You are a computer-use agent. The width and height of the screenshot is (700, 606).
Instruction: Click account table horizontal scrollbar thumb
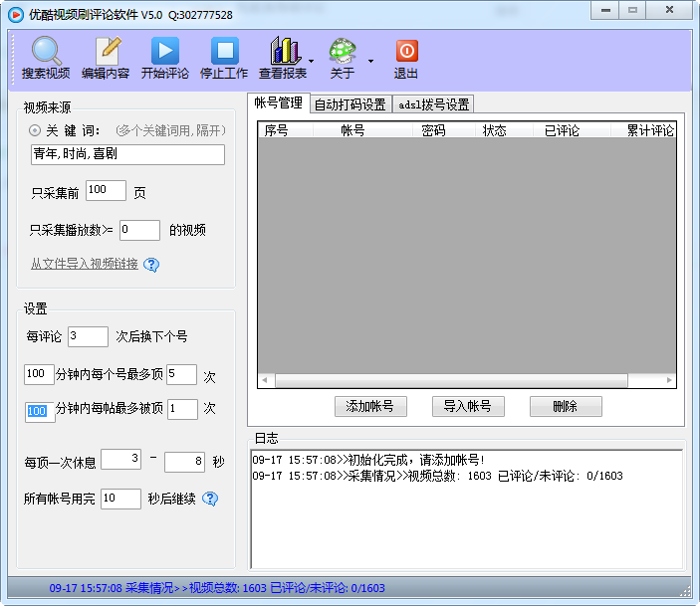451,381
